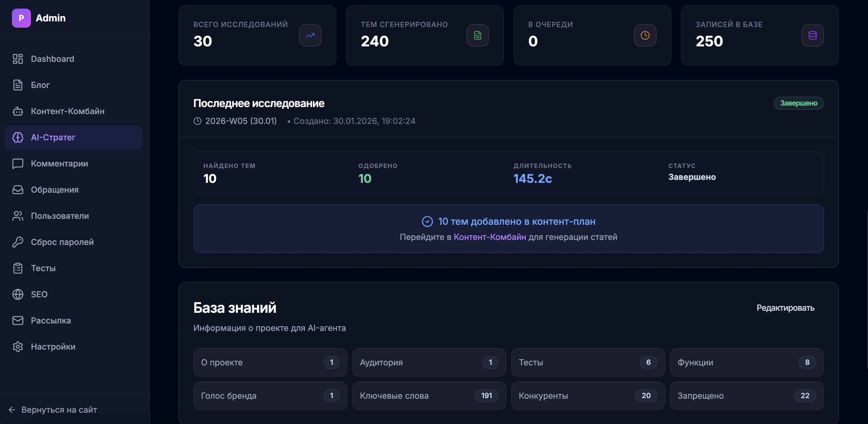
Task: Follow the Контент-Комбайн link in the banner
Action: (490, 237)
